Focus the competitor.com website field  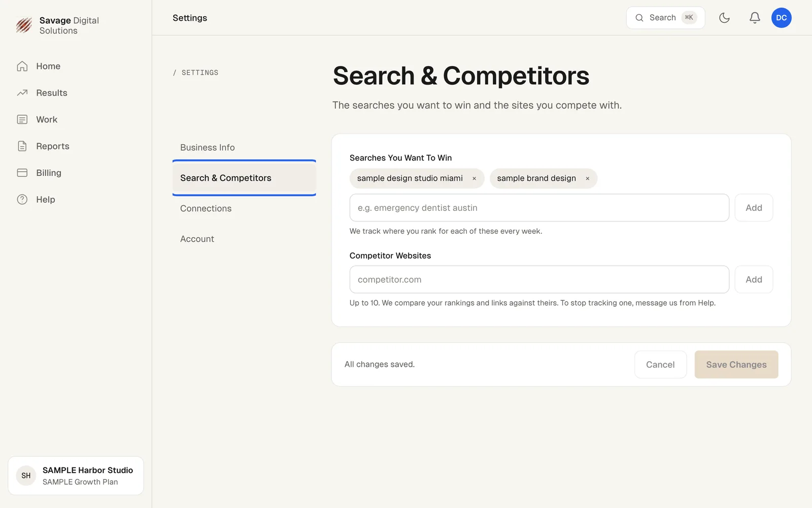coord(539,279)
